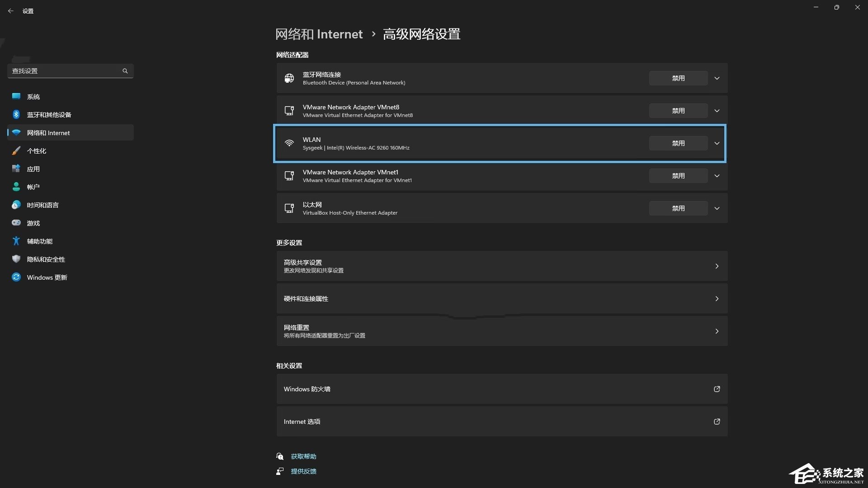
Task: Click the WLAN wireless network icon
Action: tap(288, 143)
